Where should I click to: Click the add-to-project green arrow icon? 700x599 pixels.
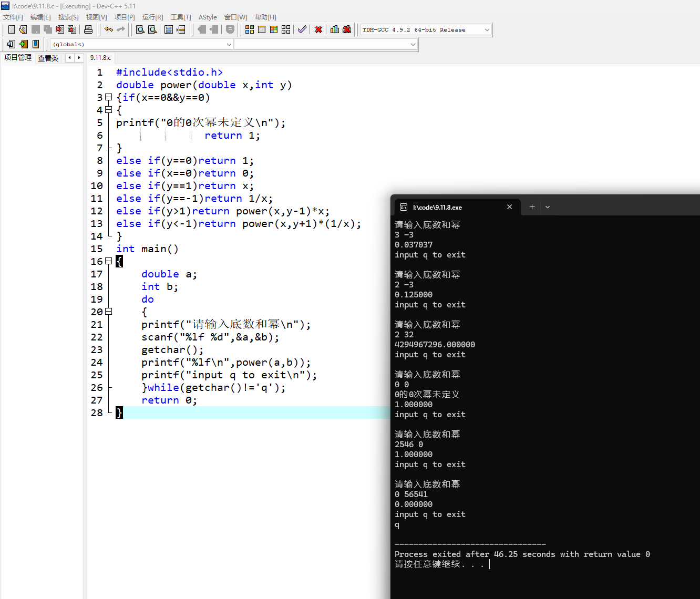coord(23,44)
